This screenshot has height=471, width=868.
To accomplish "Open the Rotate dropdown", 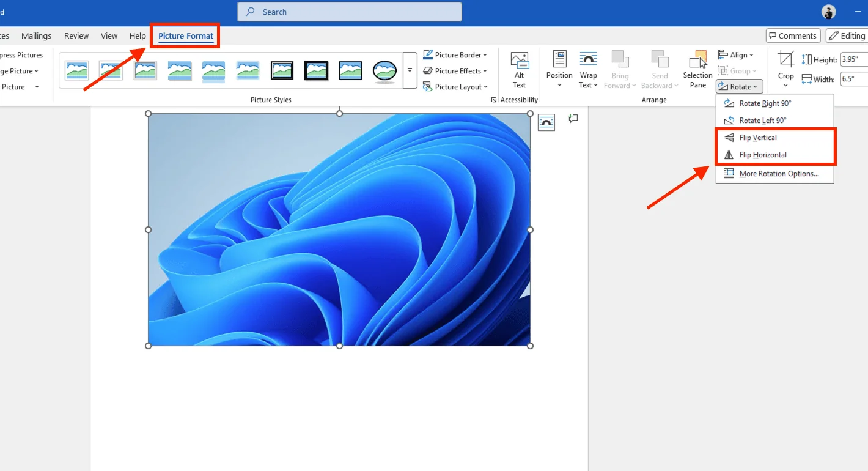I will point(738,86).
